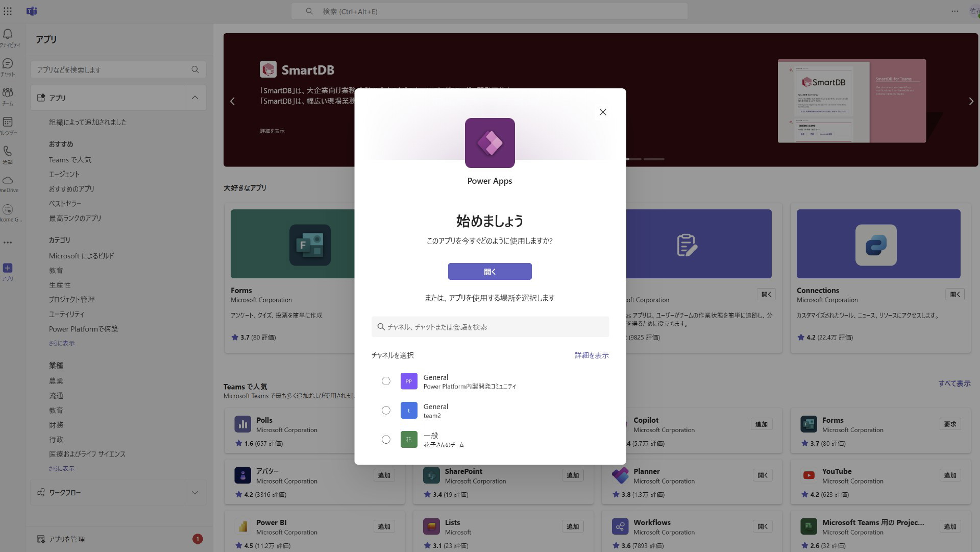Viewport: 980px width, 552px height.
Task: Click the notification badge beside アプリを管理
Action: click(198, 539)
